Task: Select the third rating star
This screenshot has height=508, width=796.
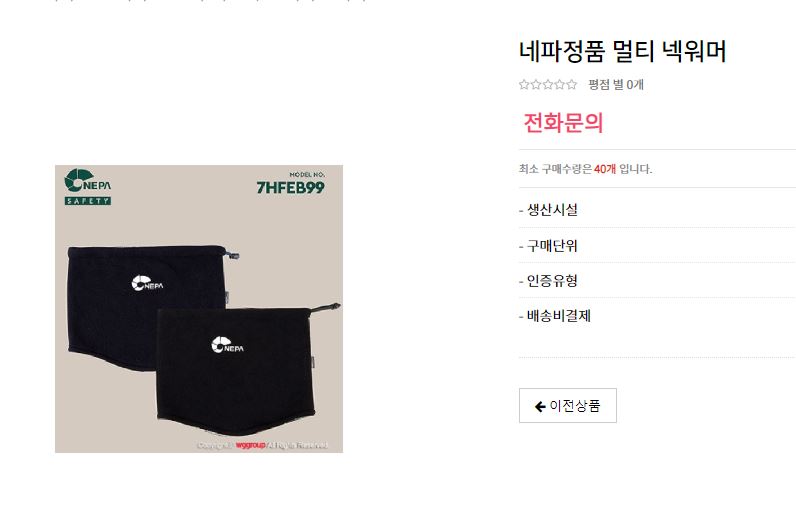Action: point(548,85)
